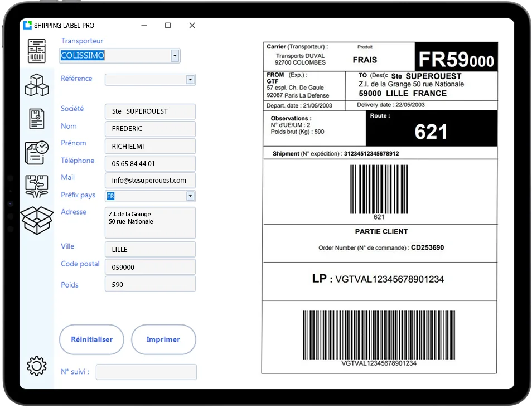This screenshot has height=408, width=532.
Task: Open the parcel document icon in sidebar
Action: (37, 119)
